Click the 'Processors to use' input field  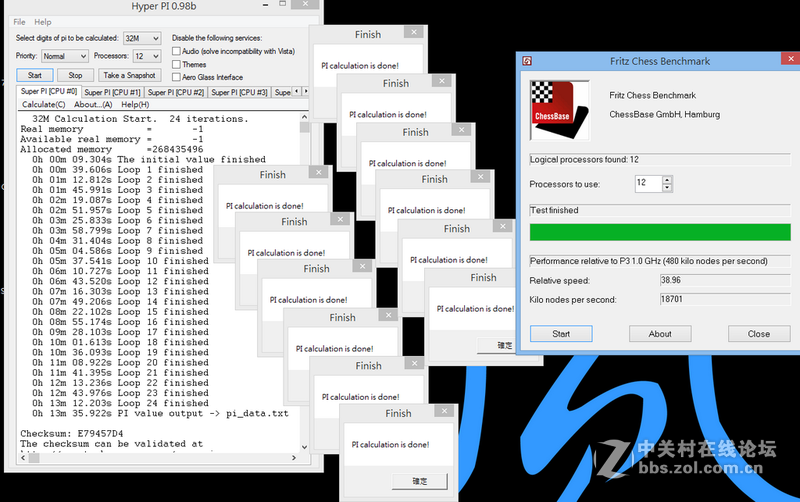tap(648, 183)
